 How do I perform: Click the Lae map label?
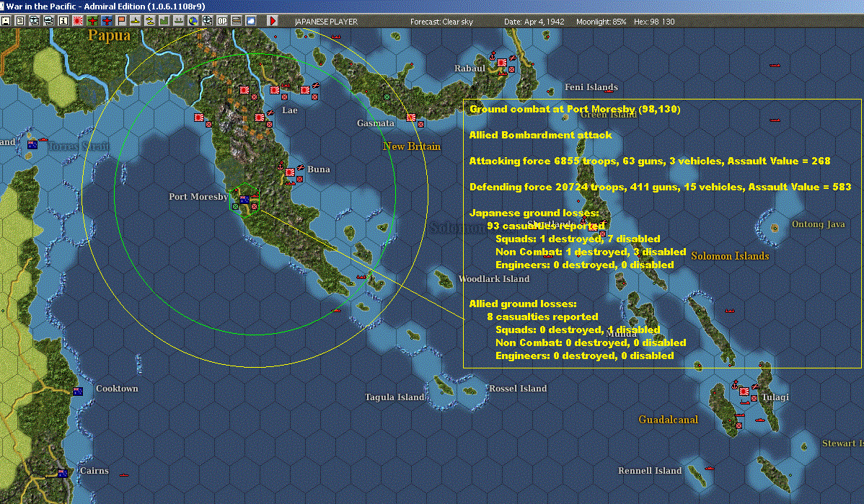point(290,110)
